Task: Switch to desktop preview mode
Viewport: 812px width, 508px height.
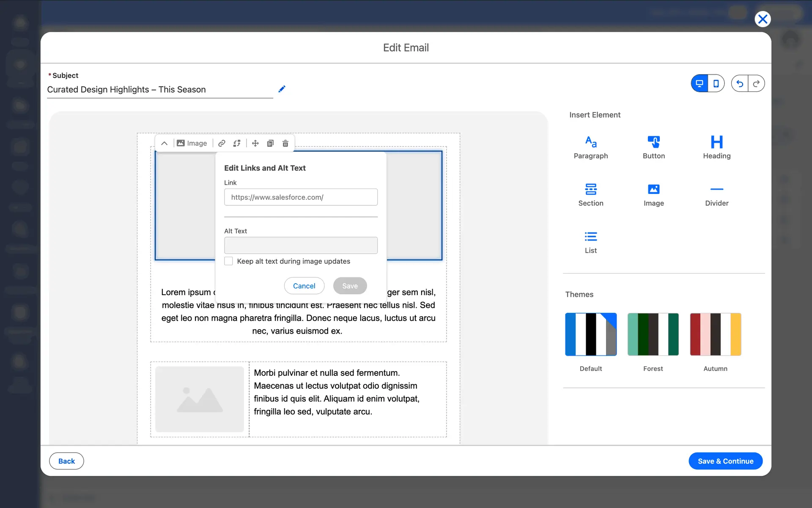Action: coord(700,83)
